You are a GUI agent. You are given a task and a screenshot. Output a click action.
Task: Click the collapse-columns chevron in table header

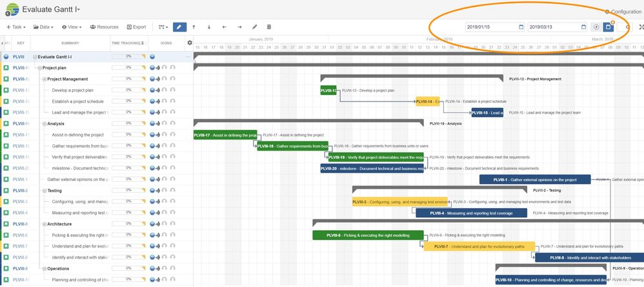[3, 43]
